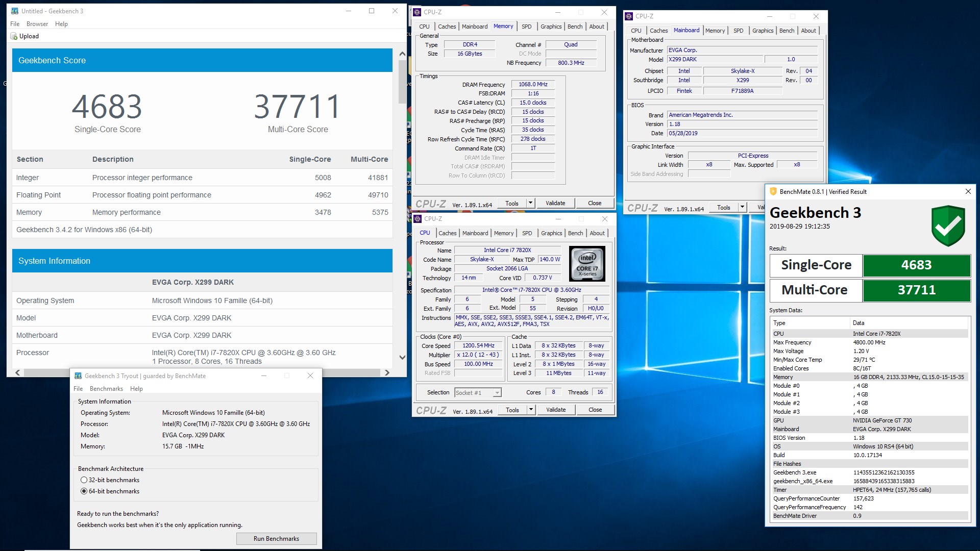This screenshot has width=980, height=551.
Task: Open Help menu in Geekbench Tryout window
Action: [x=136, y=389]
